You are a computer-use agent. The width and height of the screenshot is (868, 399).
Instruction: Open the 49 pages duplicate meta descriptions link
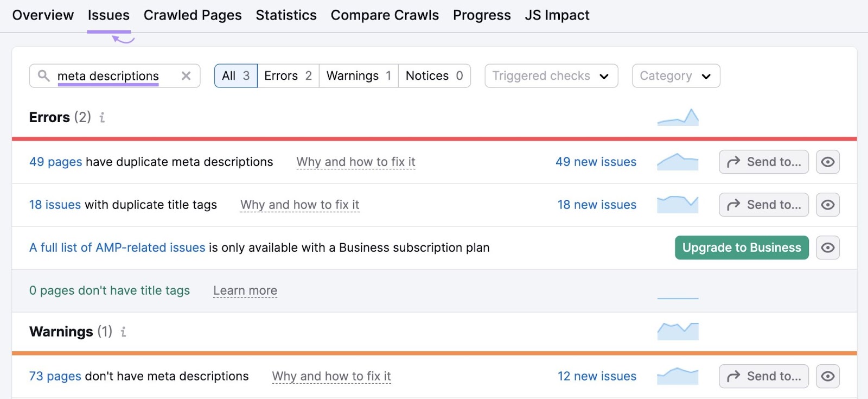(55, 161)
